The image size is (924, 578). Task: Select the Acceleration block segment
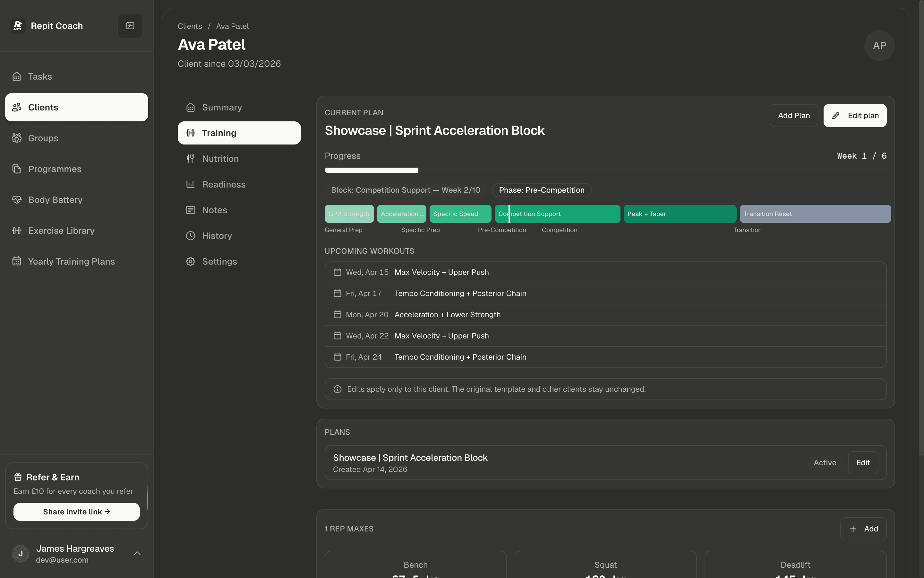click(401, 214)
